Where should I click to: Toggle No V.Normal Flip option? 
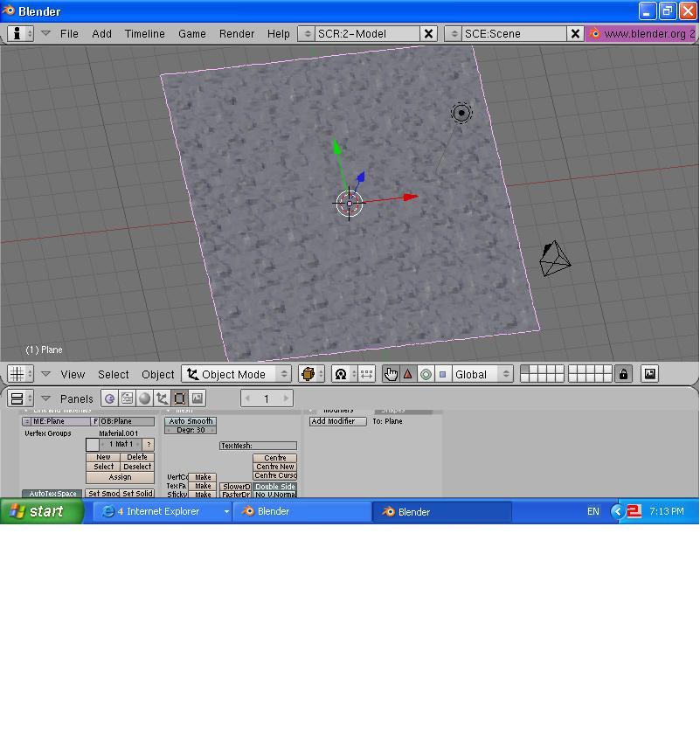[275, 495]
